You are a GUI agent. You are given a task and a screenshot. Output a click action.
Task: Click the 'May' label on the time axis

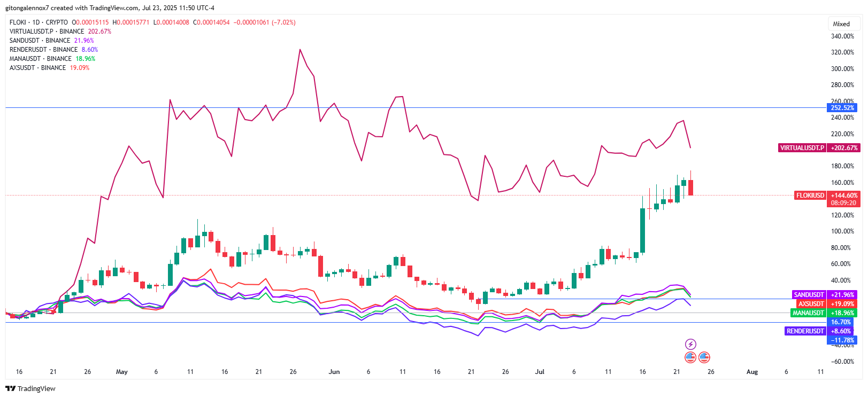pos(122,372)
